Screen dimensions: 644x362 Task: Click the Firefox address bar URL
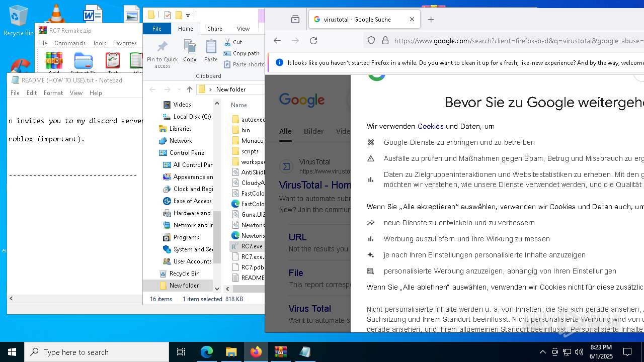click(518, 41)
